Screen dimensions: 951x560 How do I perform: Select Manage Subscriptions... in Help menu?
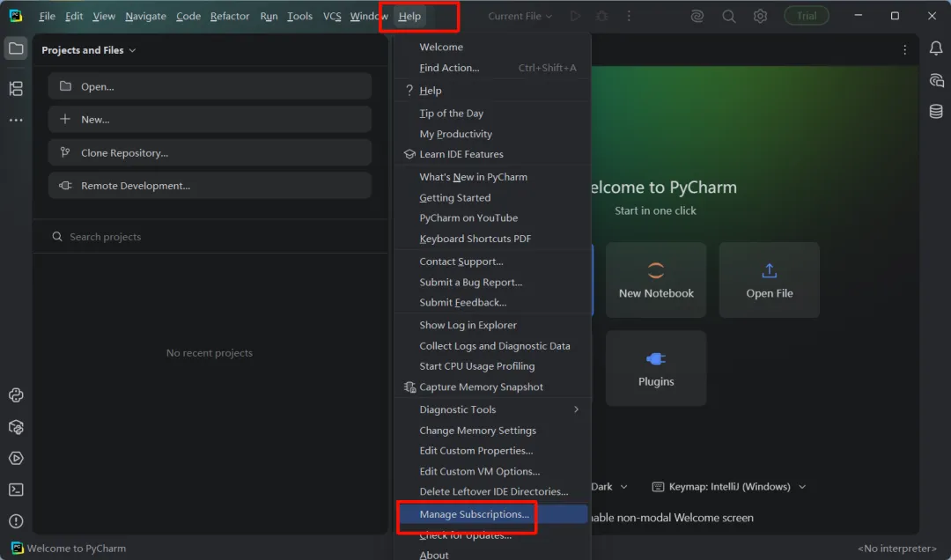[x=492, y=514]
